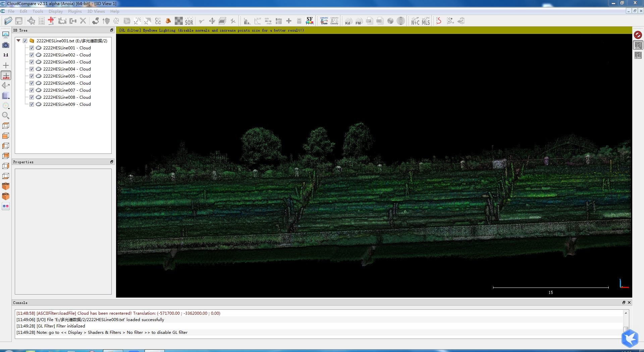Viewport: 644px width, 352px height.
Task: Click the CC cloud-to-cloud distance icon
Action: (158, 21)
